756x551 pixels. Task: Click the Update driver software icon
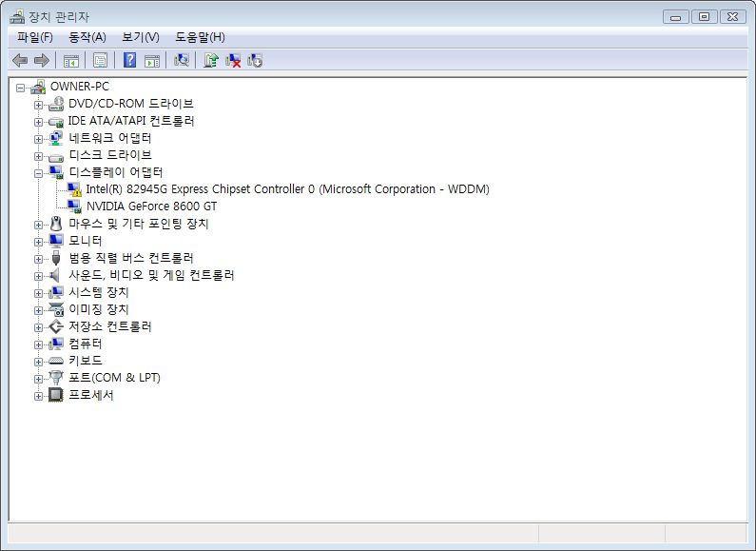tap(211, 60)
